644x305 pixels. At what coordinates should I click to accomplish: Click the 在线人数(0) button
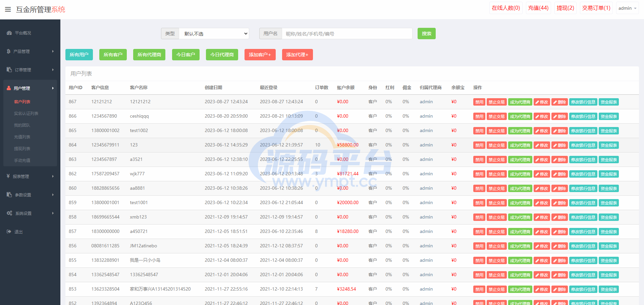506,8
